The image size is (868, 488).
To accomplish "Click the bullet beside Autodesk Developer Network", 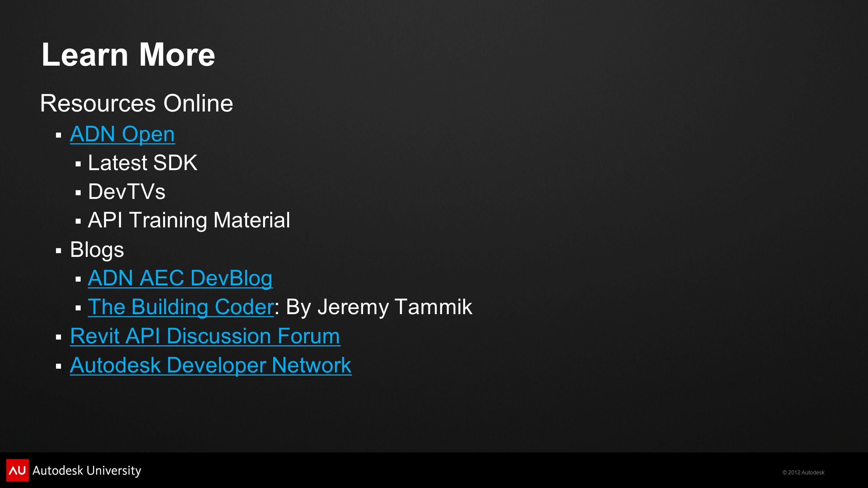I will (59, 366).
